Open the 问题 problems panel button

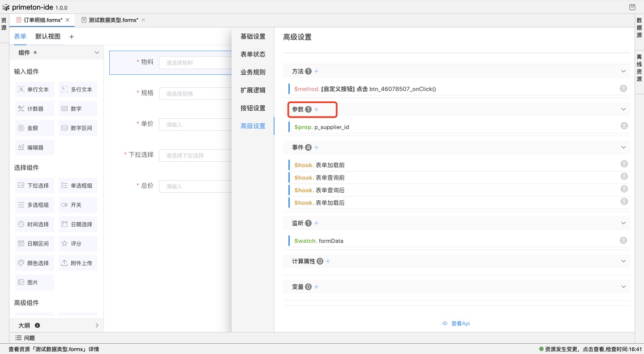coord(26,338)
